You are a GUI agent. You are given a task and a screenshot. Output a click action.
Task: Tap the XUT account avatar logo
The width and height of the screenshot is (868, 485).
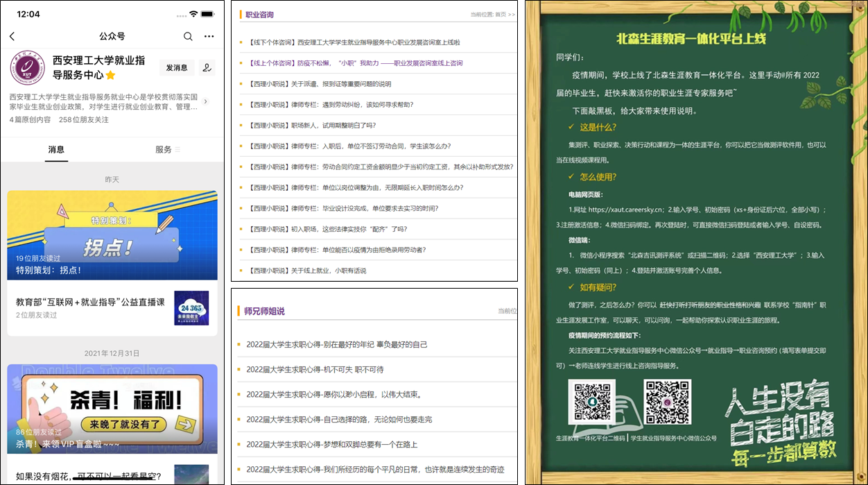click(27, 68)
